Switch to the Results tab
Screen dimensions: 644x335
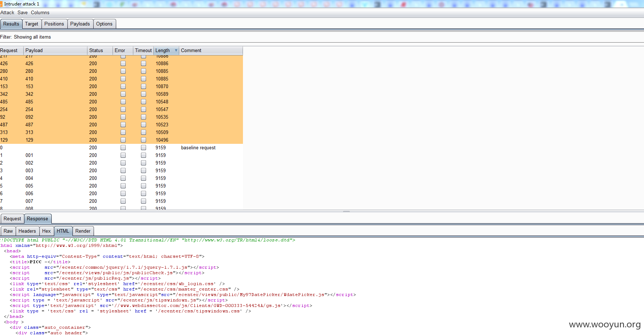click(11, 24)
